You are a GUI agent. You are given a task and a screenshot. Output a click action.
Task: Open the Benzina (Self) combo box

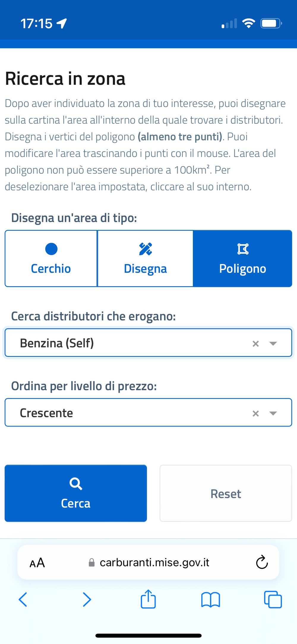pyautogui.click(x=148, y=343)
